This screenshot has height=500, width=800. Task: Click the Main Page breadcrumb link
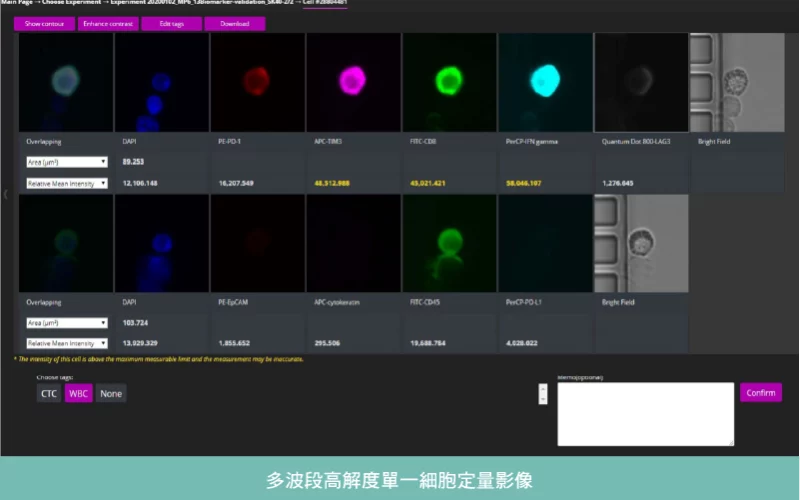point(17,2)
